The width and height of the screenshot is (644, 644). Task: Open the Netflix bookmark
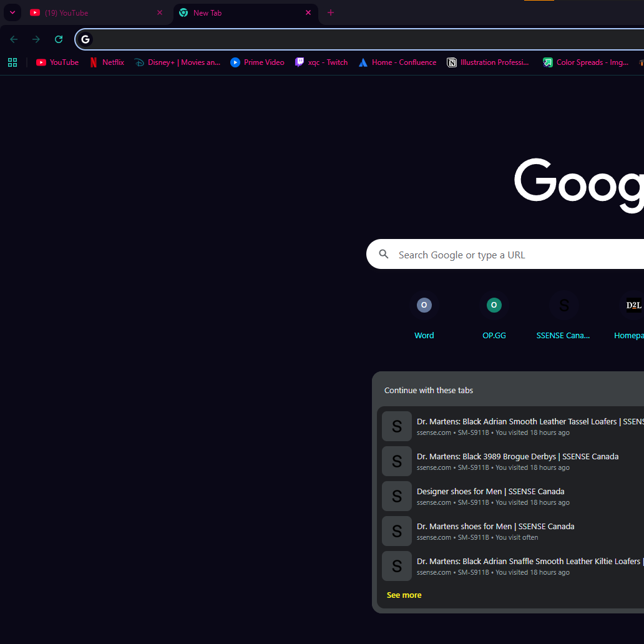tap(107, 62)
